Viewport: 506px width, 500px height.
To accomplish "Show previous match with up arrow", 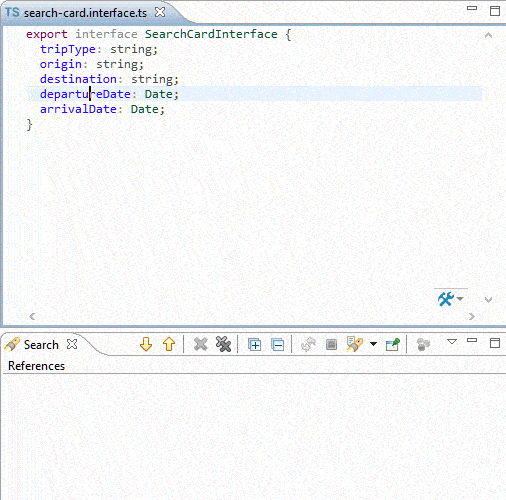I will pyautogui.click(x=169, y=344).
